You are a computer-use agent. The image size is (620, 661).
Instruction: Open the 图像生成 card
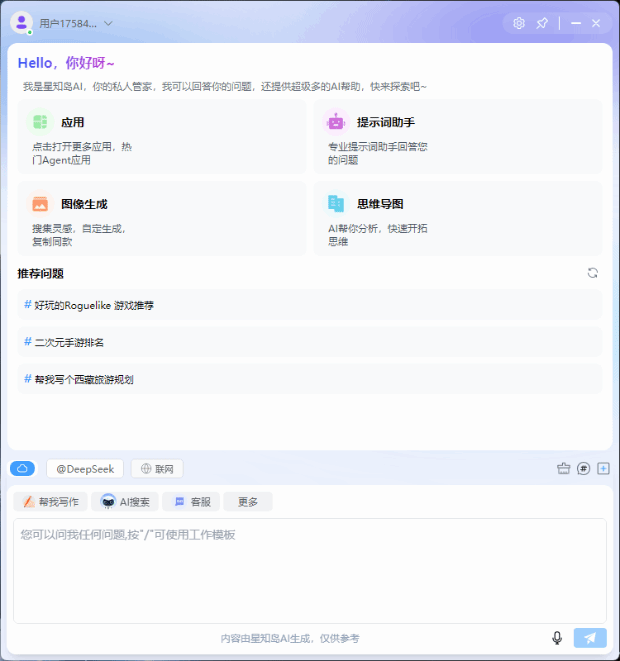[x=162, y=218]
